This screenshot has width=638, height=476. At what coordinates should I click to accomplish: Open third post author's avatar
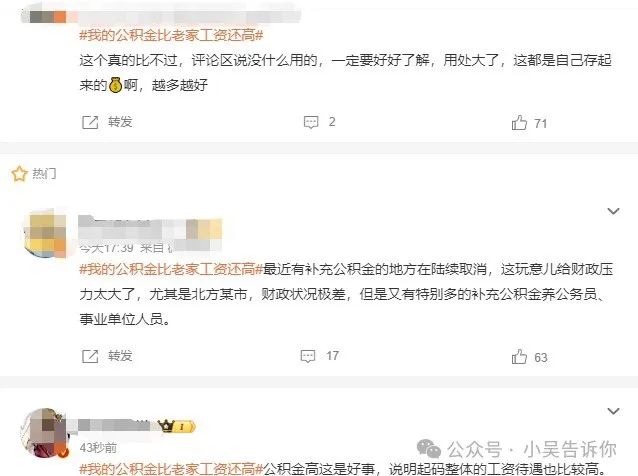[44, 433]
